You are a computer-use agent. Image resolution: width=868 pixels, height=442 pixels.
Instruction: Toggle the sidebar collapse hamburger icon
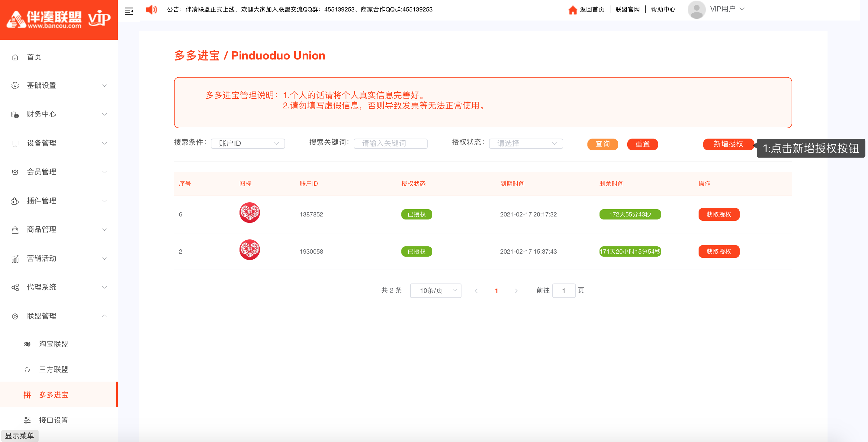(129, 11)
